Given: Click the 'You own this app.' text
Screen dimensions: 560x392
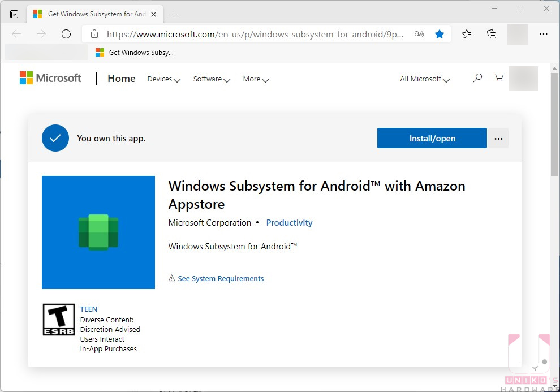Looking at the screenshot, I should tap(111, 139).
